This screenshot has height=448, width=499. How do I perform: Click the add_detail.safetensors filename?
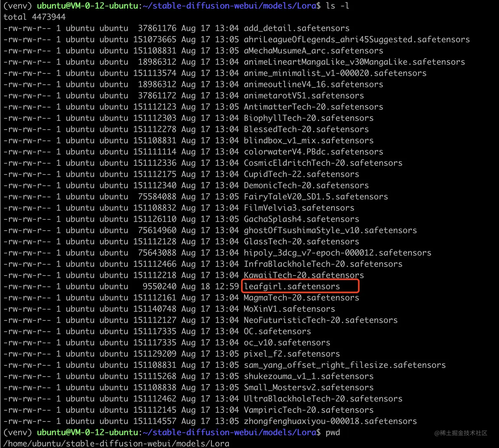click(x=296, y=28)
